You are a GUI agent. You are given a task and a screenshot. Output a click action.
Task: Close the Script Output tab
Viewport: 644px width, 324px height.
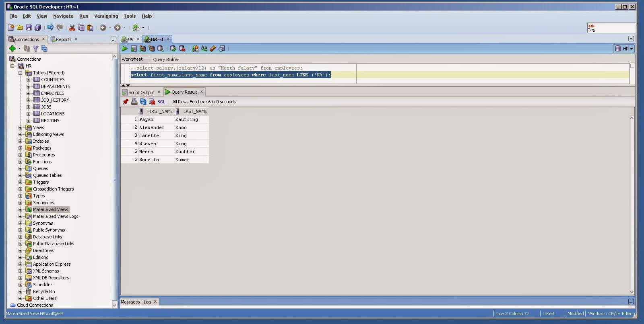coord(159,92)
